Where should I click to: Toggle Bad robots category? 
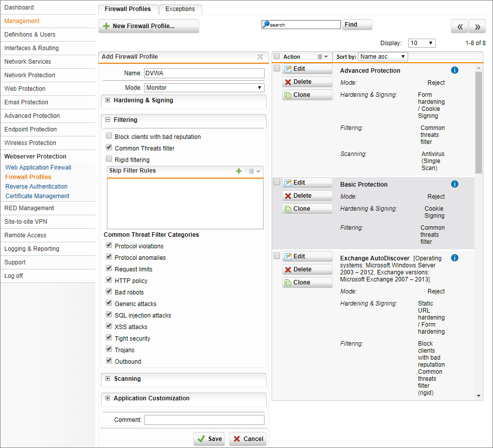(109, 291)
